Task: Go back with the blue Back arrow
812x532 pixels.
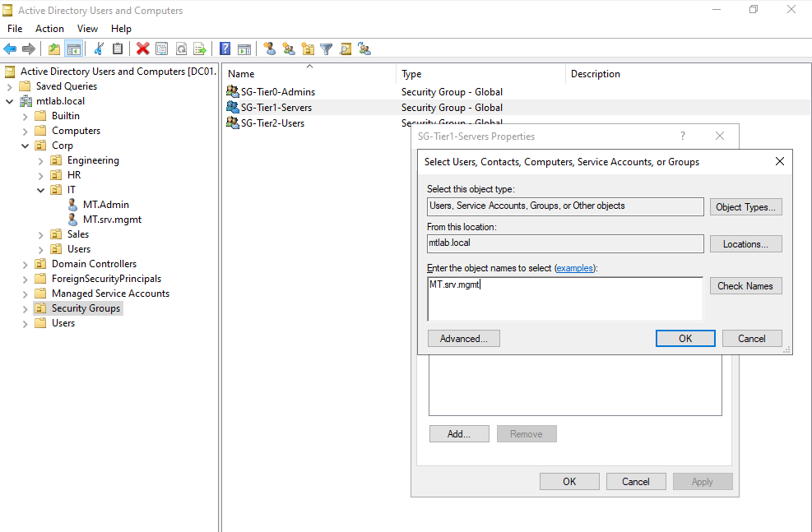Action: (10, 49)
